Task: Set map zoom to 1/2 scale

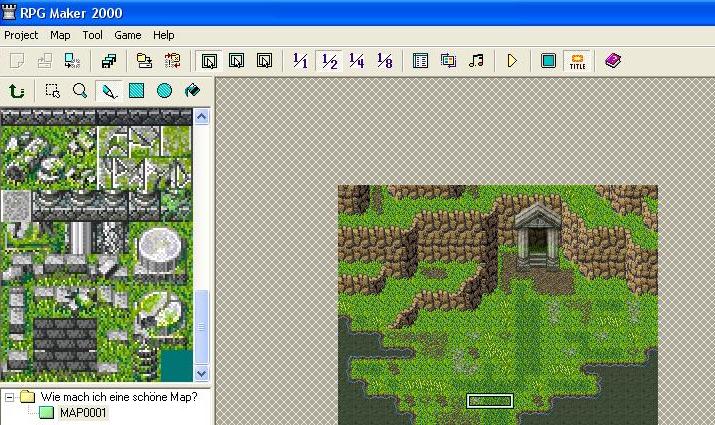Action: [329, 61]
